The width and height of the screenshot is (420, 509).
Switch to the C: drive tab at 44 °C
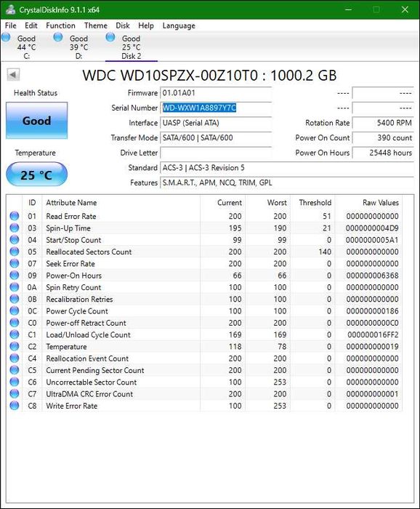click(x=26, y=47)
